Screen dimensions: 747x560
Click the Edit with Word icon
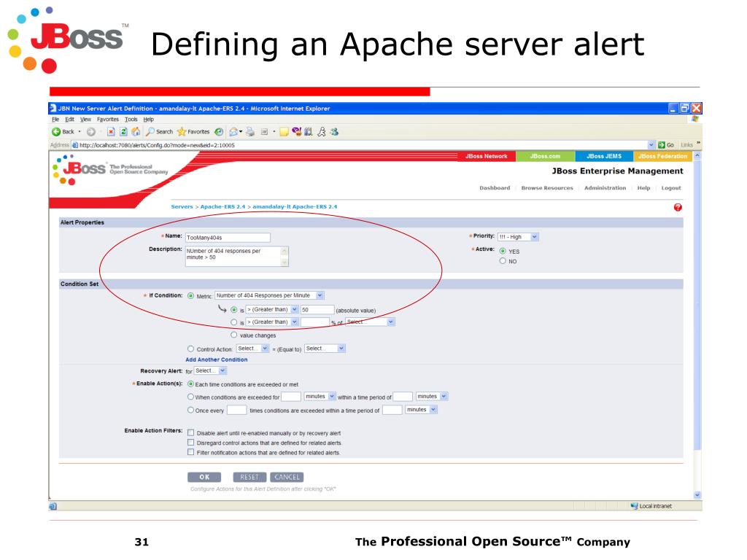click(x=264, y=132)
